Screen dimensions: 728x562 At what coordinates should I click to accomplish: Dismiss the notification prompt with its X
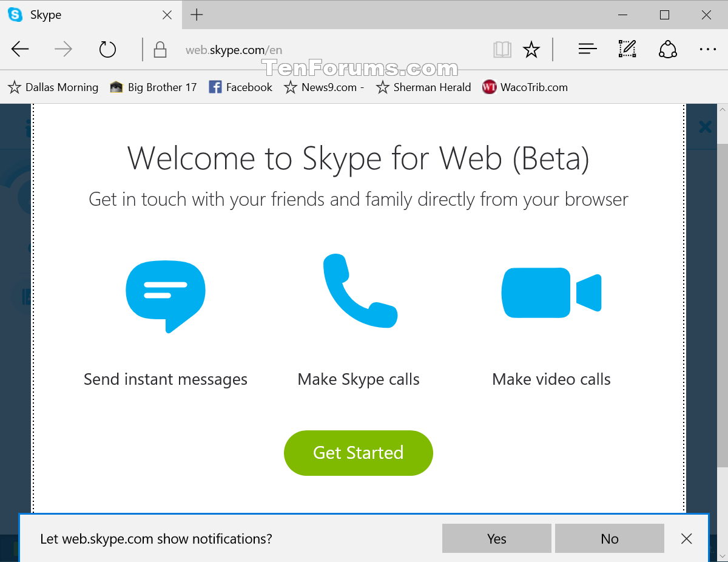point(686,538)
